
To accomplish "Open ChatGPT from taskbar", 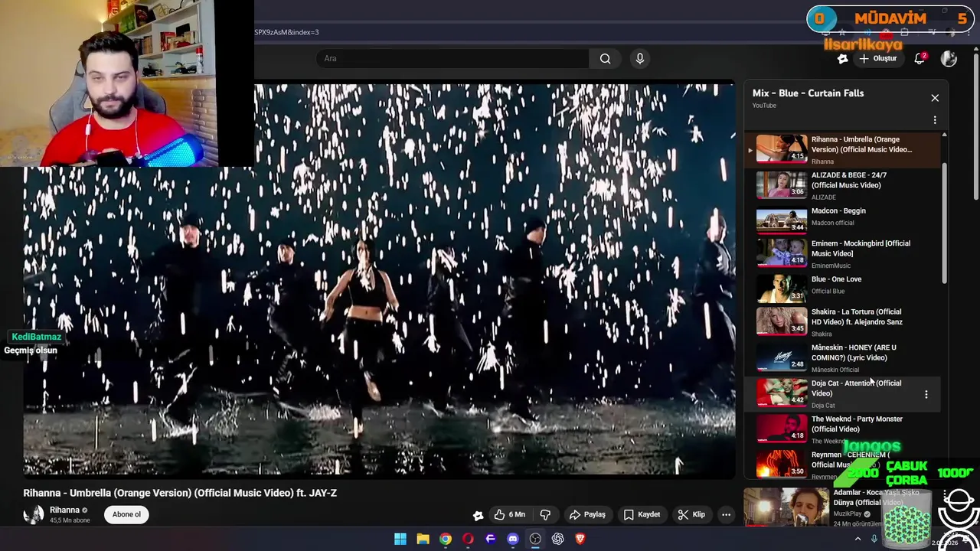I will pyautogui.click(x=558, y=539).
